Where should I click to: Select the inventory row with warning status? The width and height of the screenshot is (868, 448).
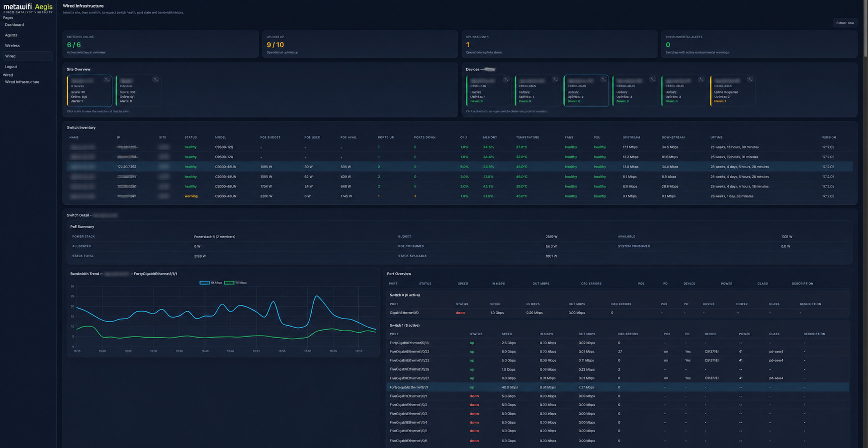tap(460, 196)
